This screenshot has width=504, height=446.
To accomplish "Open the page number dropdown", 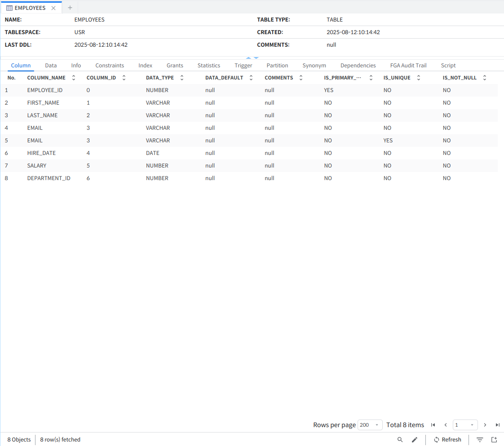I will [x=465, y=425].
